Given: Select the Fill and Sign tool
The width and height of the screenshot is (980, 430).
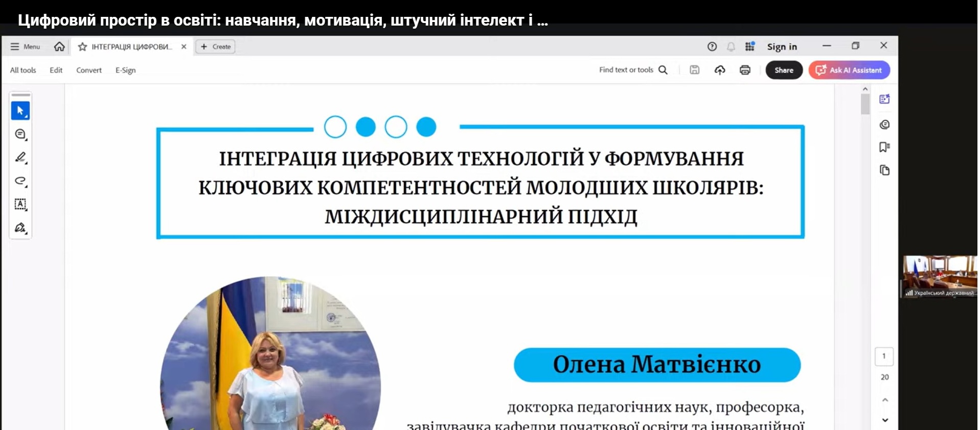Looking at the screenshot, I should click(x=20, y=228).
